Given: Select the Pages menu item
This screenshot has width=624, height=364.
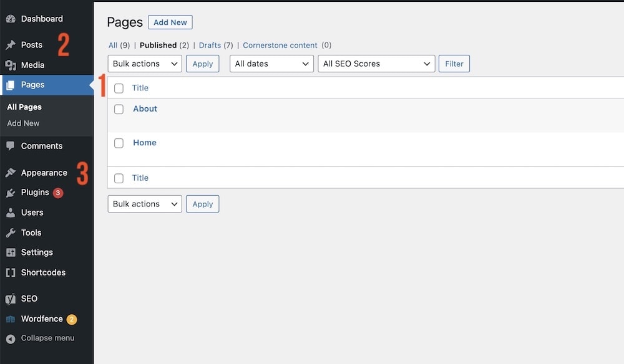Looking at the screenshot, I should 47,85.
